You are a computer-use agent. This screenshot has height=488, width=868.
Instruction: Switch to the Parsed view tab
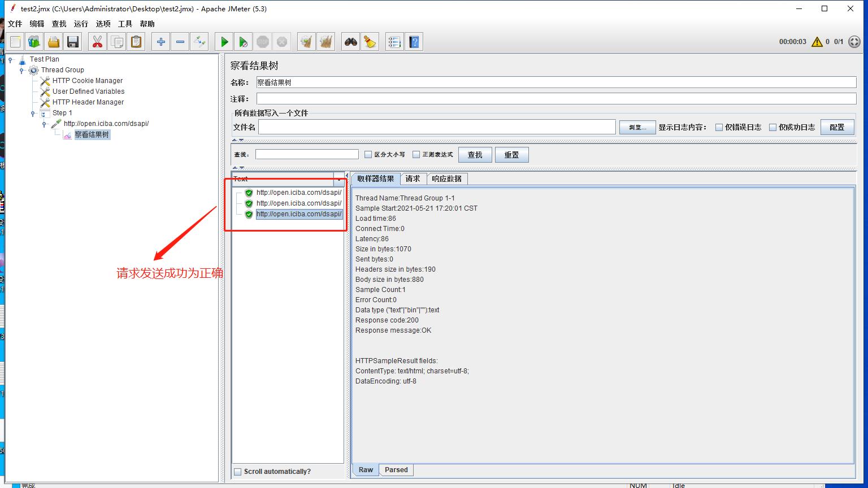pyautogui.click(x=396, y=470)
